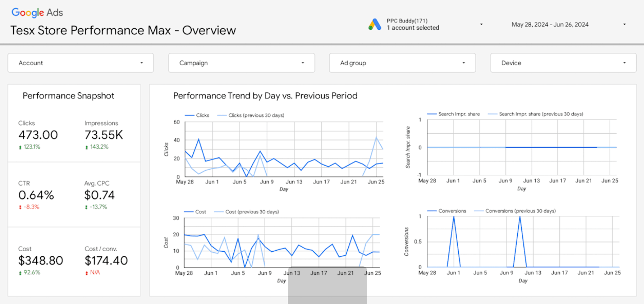The width and height of the screenshot is (644, 304).
Task: Expand the Campaign filter dropdown
Action: 241,63
